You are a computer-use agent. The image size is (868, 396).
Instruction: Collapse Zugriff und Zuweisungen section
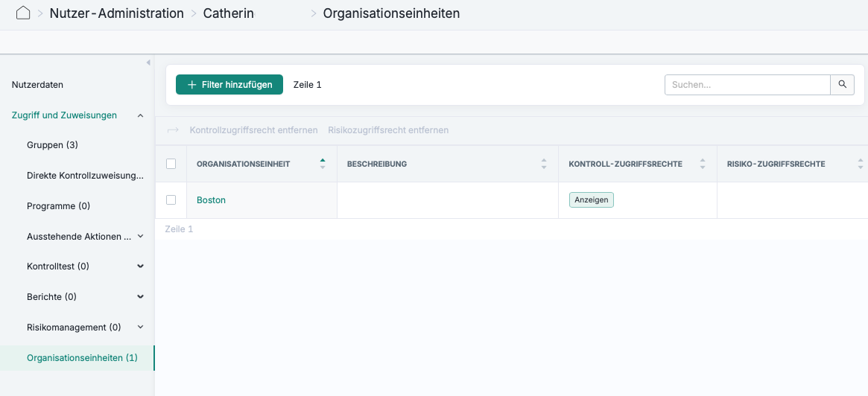tap(140, 115)
